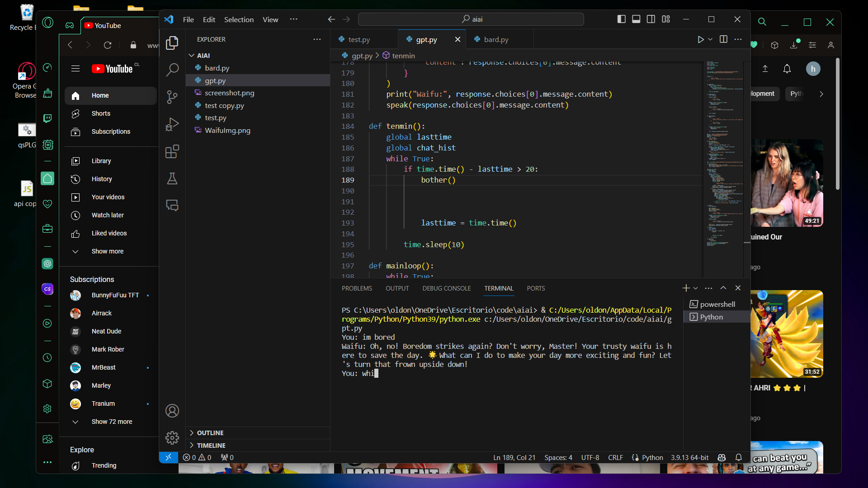868x488 pixels.
Task: Open the new terminal launch profile dropdown
Action: [696, 288]
